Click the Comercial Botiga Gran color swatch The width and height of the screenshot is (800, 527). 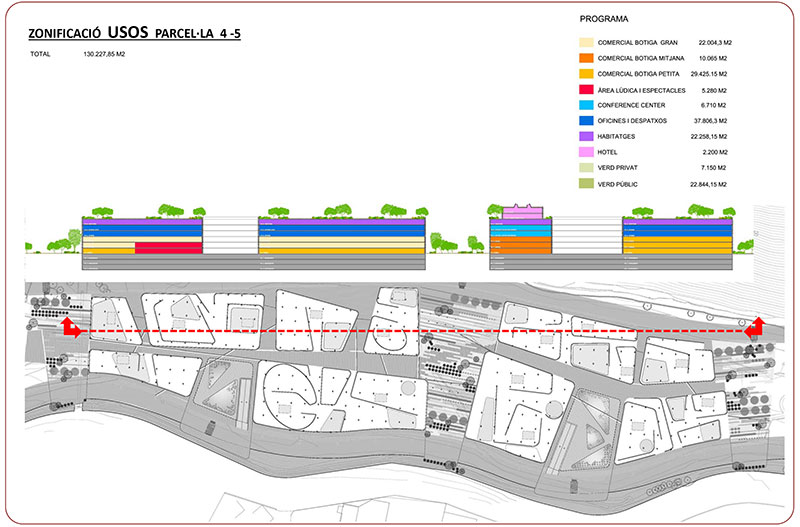click(586, 44)
